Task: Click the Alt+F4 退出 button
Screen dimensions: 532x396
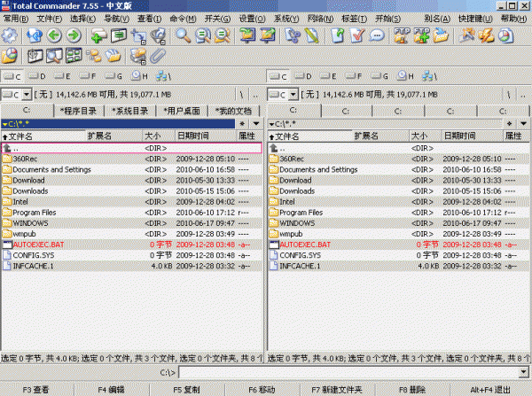Action: [490, 390]
